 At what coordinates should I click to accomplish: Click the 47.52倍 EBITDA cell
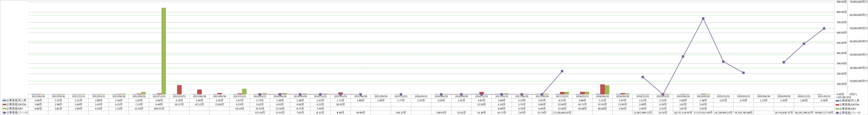pyautogui.click(x=200, y=104)
